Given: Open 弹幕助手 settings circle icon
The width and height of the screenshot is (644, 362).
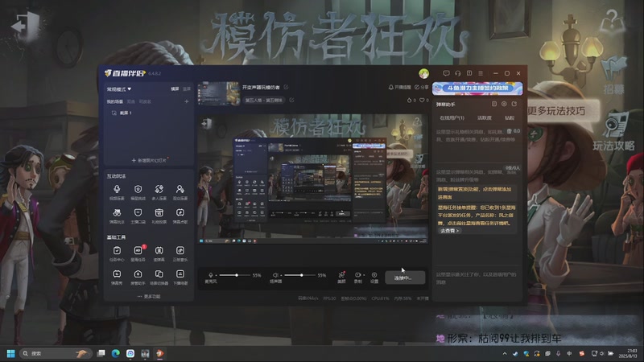Looking at the screenshot, I should 504,104.
